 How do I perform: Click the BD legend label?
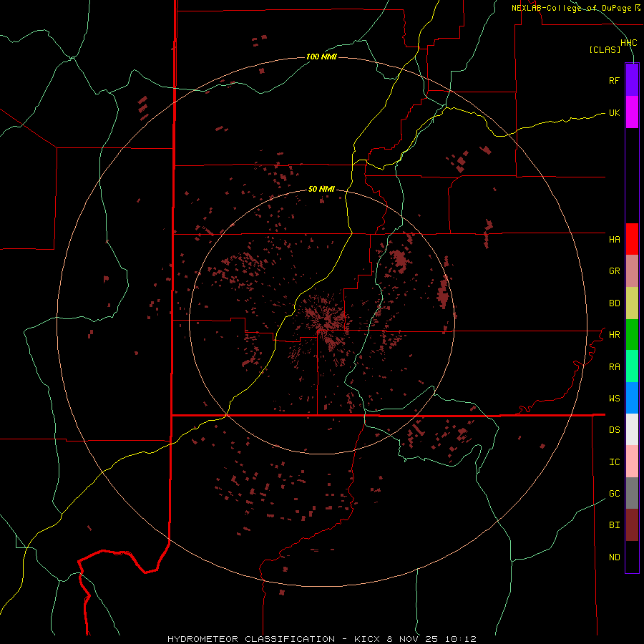(x=614, y=303)
